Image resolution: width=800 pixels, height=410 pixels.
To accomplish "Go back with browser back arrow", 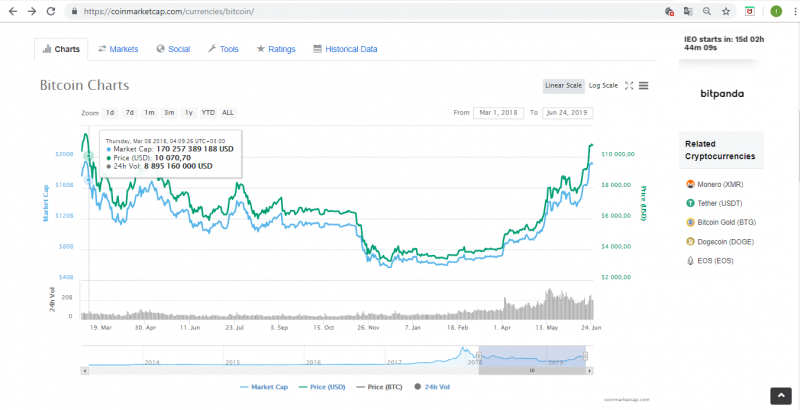I will 13,11.
